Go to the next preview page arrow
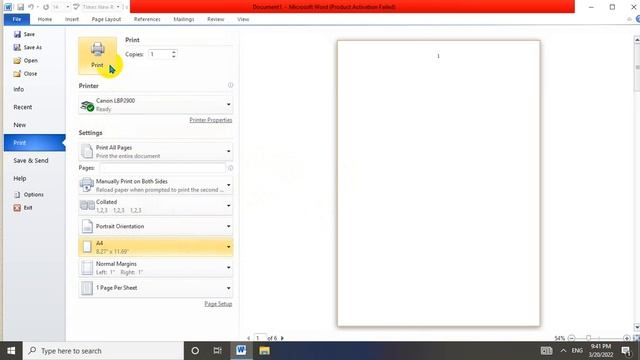The width and height of the screenshot is (640, 360). click(x=282, y=338)
